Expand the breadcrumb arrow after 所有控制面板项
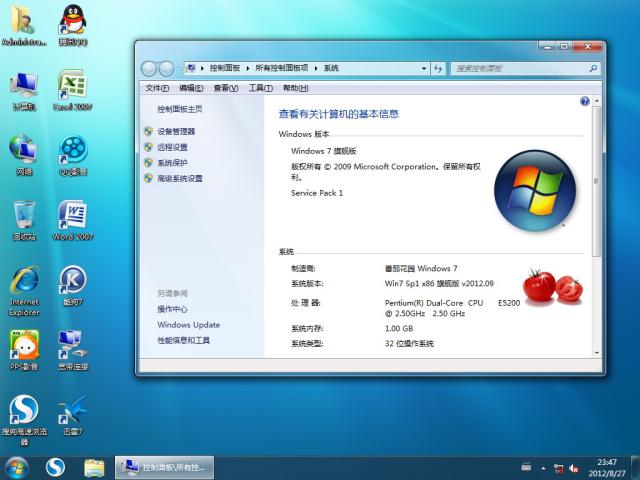The width and height of the screenshot is (640, 480). pyautogui.click(x=316, y=69)
